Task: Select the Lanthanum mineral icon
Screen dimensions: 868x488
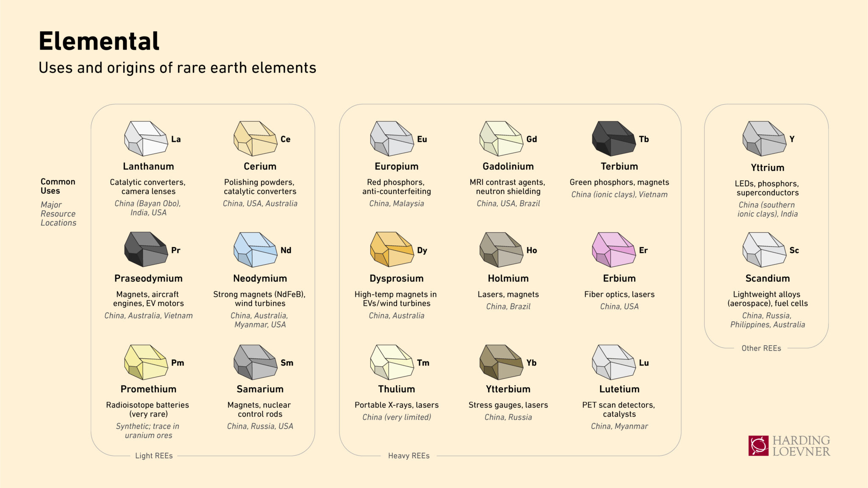Action: coord(146,137)
